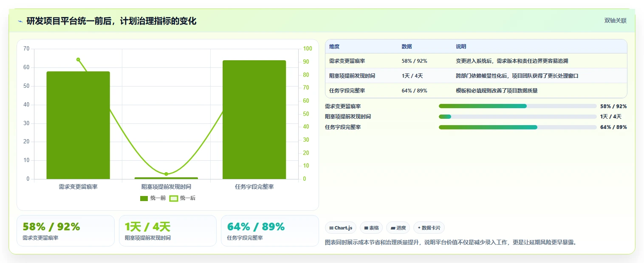The height and width of the screenshot is (263, 644).
Task: Click the 64% / 89% value beside progress bar
Action: pos(613,127)
